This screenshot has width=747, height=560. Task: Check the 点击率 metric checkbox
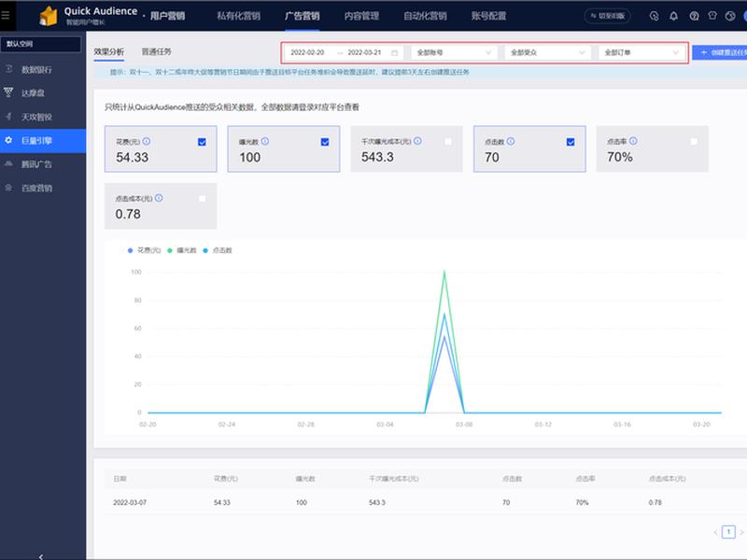(694, 142)
